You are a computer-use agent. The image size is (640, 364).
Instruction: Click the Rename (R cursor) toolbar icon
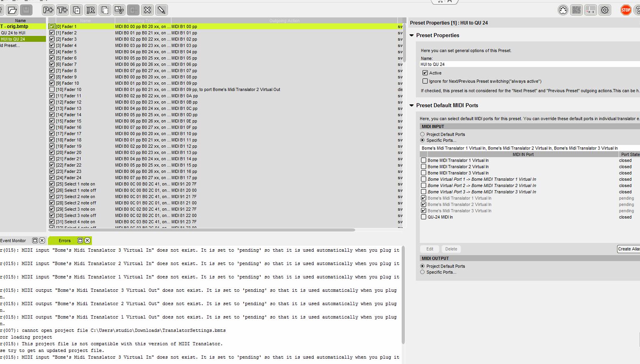point(91,10)
